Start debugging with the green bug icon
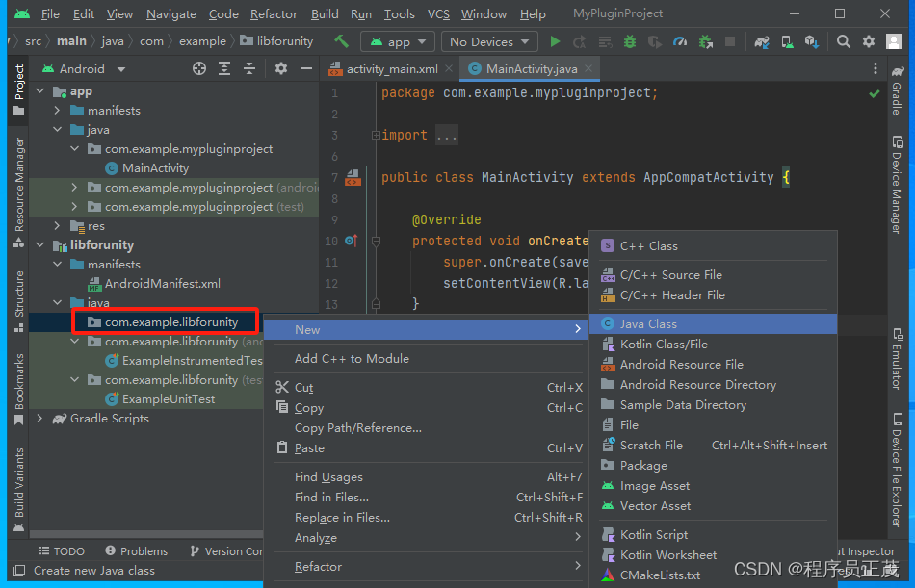Screen dimensions: 915x588 [x=629, y=41]
